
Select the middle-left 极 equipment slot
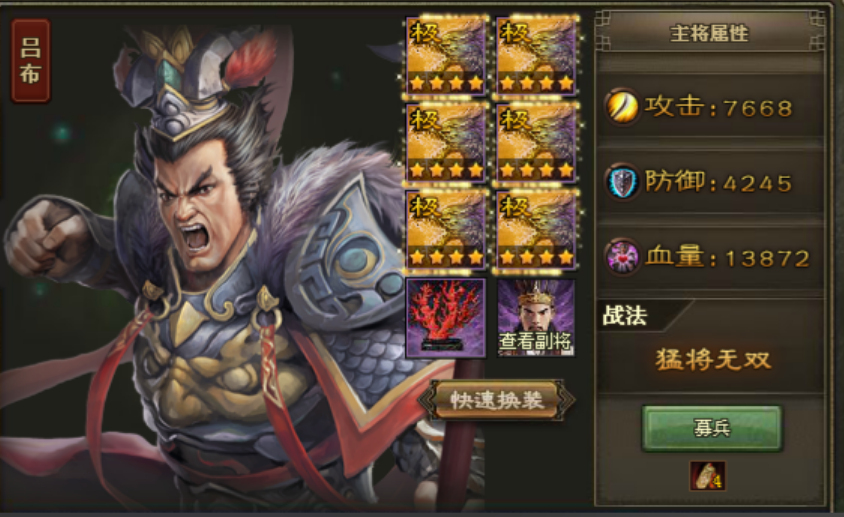446,143
